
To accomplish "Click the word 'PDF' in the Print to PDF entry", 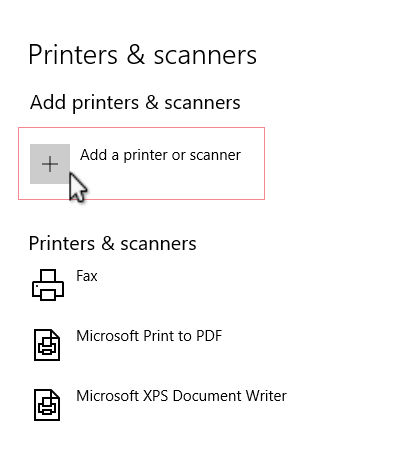I will [209, 336].
